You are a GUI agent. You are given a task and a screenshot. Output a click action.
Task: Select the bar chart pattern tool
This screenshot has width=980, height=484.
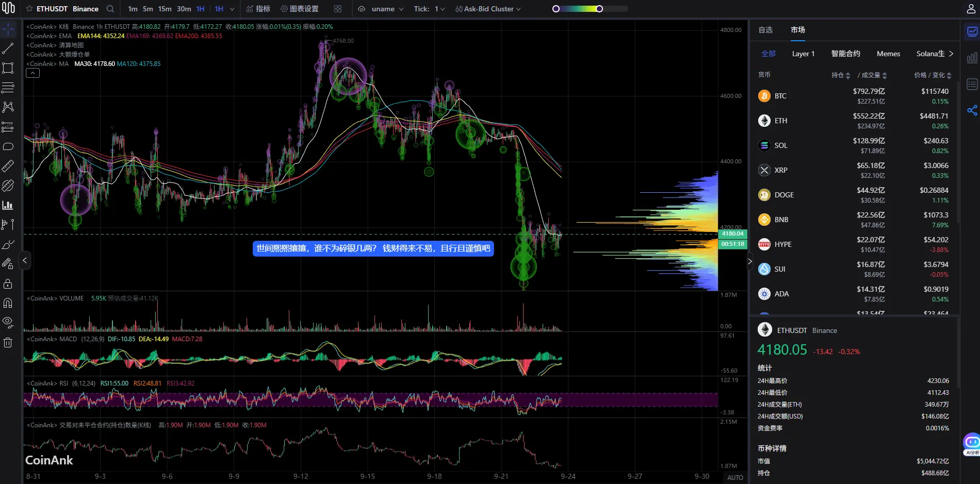pyautogui.click(x=8, y=205)
